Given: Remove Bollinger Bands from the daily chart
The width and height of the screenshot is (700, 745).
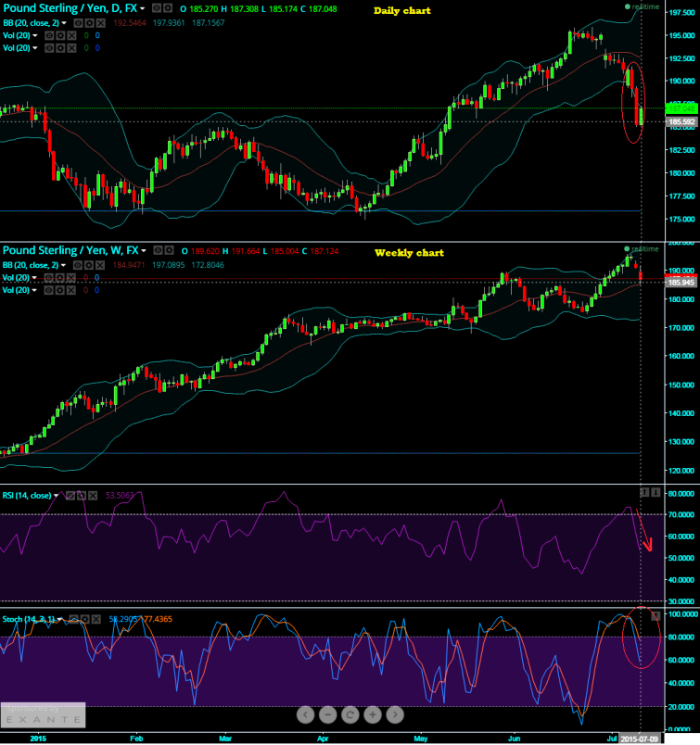Looking at the screenshot, I should [x=100, y=23].
